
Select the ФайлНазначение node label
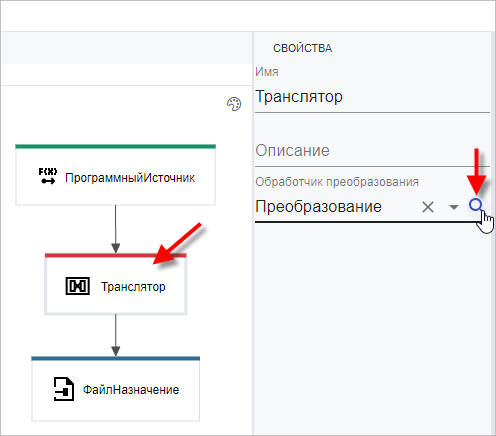131,390
